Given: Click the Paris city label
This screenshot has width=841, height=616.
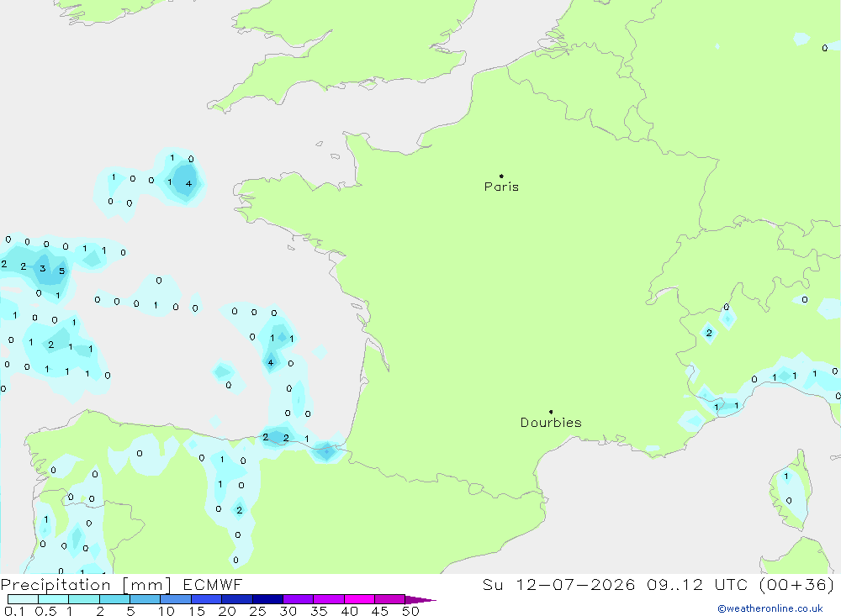Looking at the screenshot, I should pyautogui.click(x=501, y=187).
